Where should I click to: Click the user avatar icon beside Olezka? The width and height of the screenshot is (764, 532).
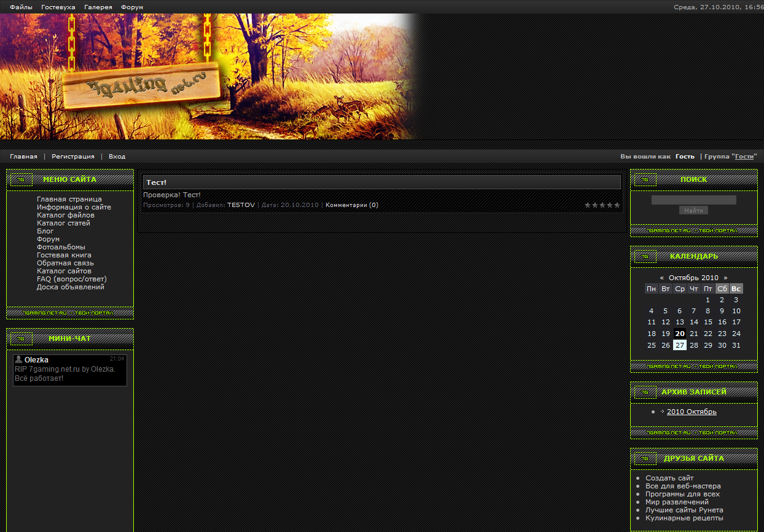(19, 359)
